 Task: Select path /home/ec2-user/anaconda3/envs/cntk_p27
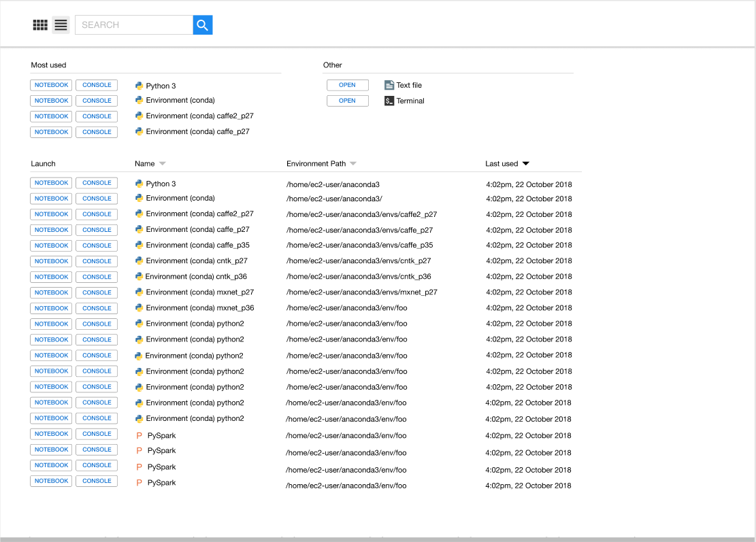[x=359, y=260]
